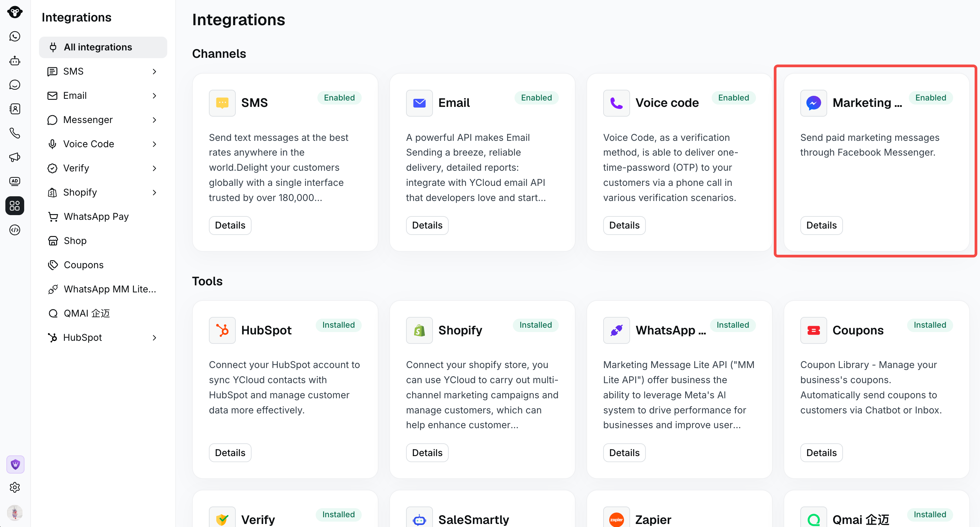Image resolution: width=980 pixels, height=527 pixels.
Task: Open the WhatsApp icon in left rail
Action: [x=15, y=37]
